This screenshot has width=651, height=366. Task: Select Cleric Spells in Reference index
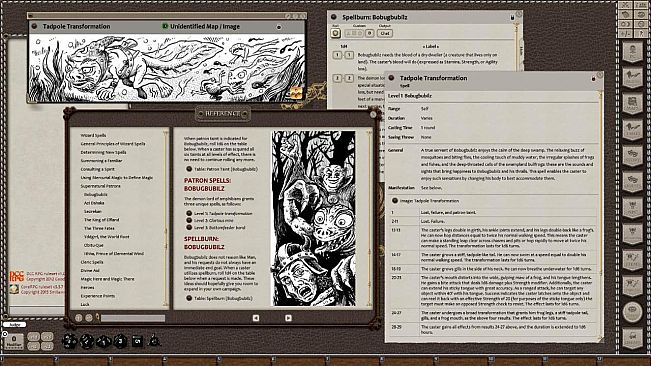tap(92, 262)
